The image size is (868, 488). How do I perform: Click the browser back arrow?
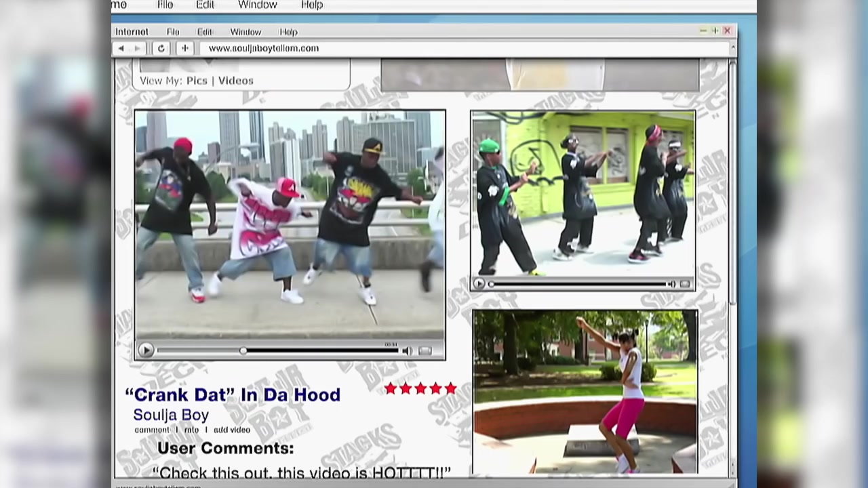coord(121,48)
